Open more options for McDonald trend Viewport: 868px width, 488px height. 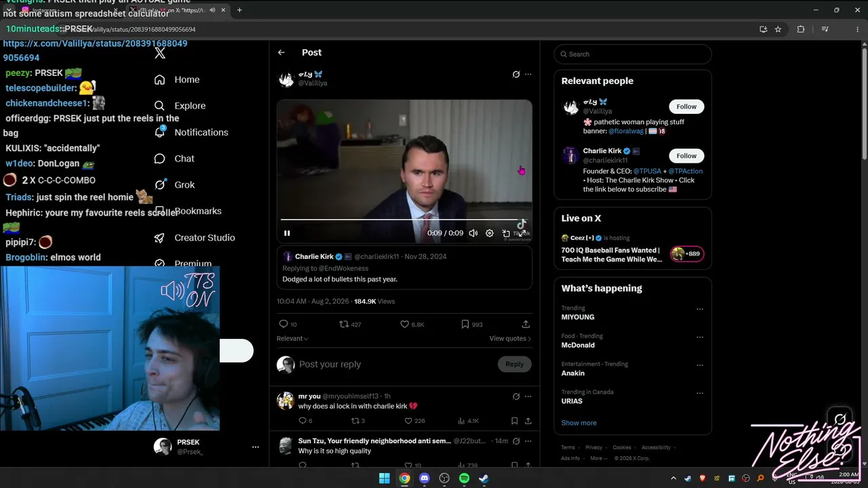[700, 337]
